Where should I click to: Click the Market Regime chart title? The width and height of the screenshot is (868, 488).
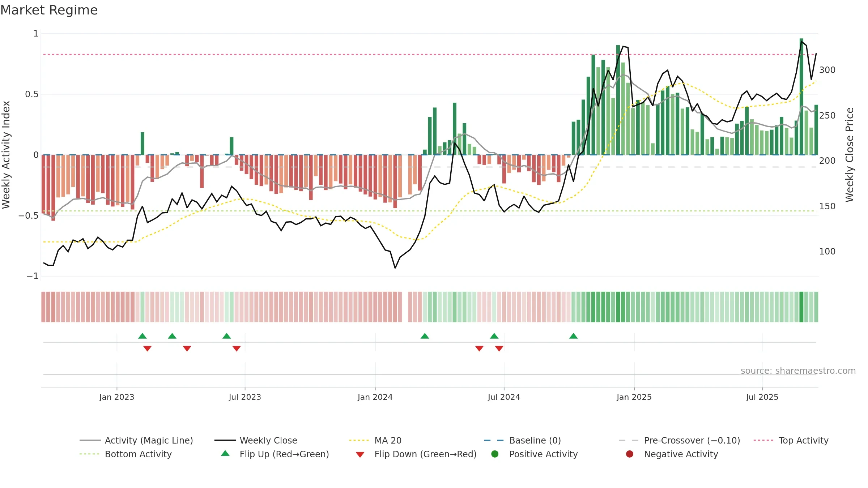pos(49,10)
